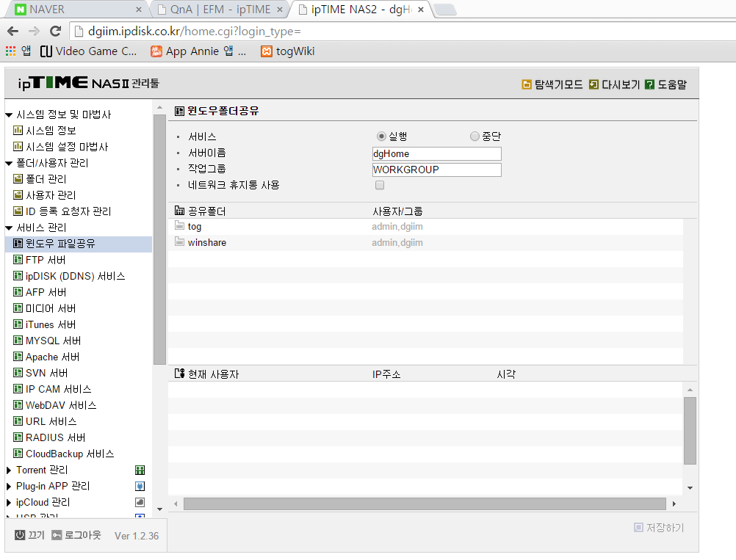Open the 앱 apps shortcut

point(18,51)
